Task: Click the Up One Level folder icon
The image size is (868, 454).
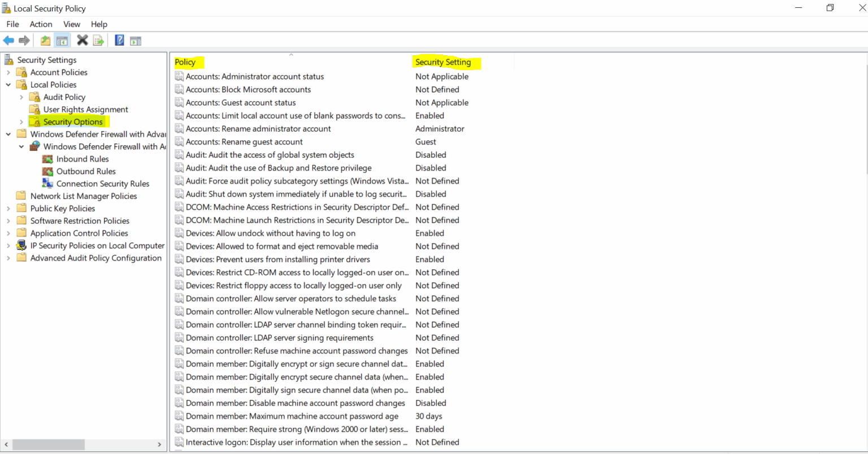Action: click(x=45, y=40)
